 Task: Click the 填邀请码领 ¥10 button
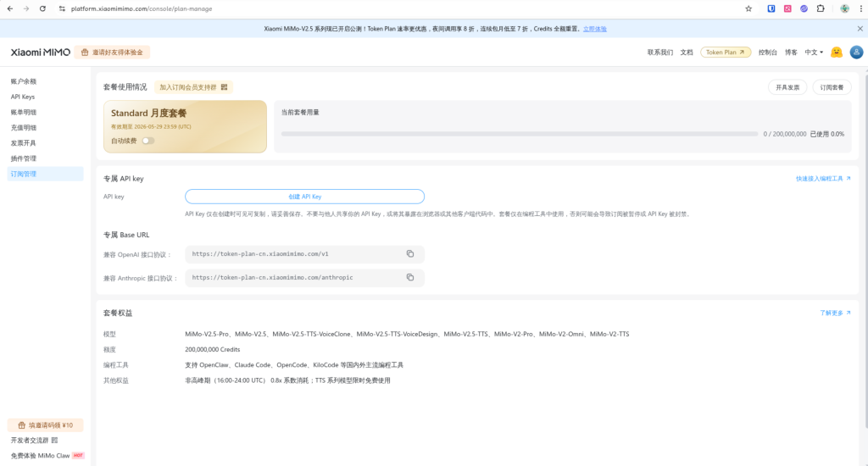click(x=46, y=425)
